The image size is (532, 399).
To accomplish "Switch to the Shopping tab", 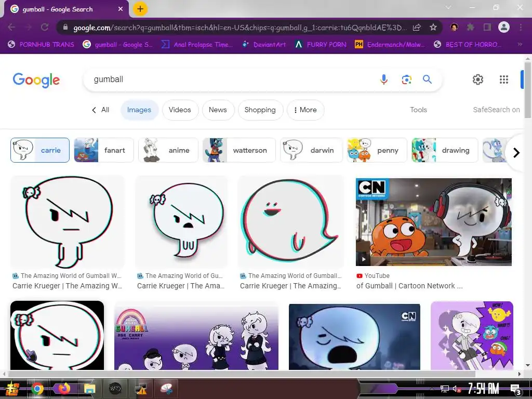I will pos(260,110).
